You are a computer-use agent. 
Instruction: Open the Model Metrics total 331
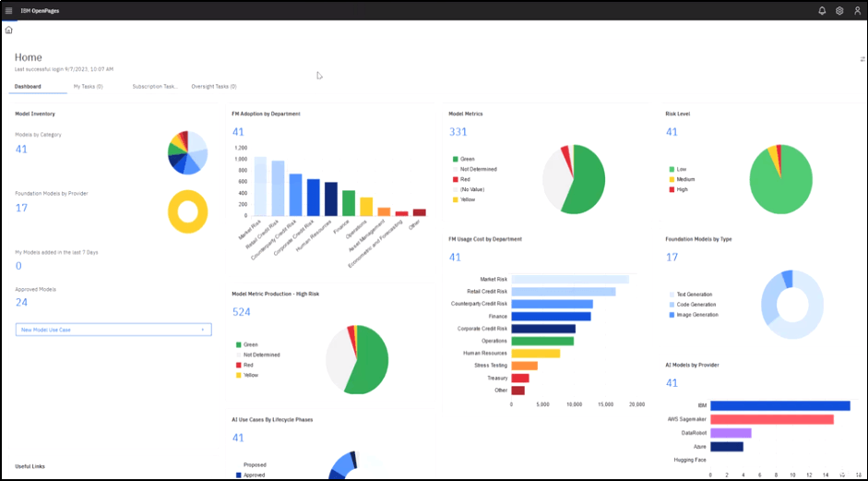[458, 132]
